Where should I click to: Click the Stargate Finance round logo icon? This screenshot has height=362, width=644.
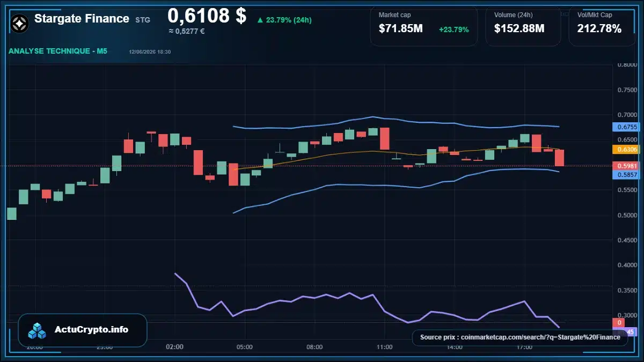[20, 23]
